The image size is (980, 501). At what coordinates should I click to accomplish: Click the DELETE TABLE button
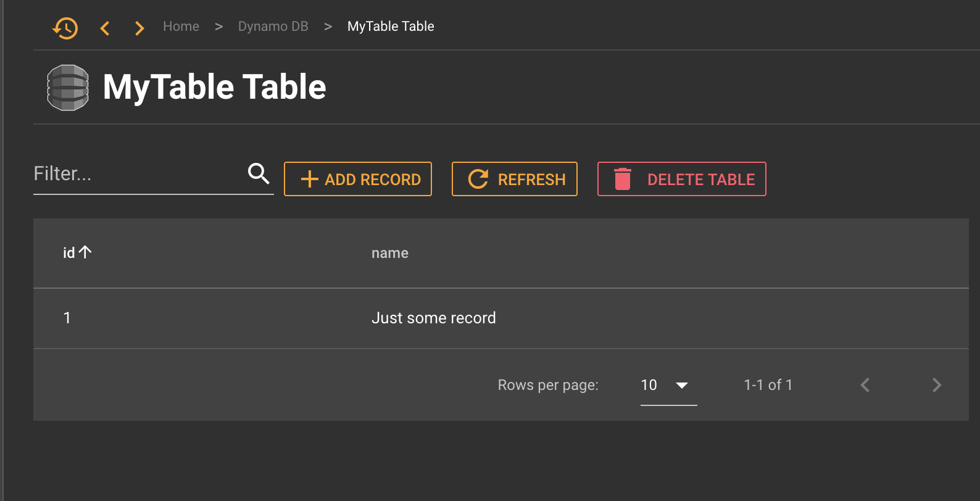click(x=682, y=179)
